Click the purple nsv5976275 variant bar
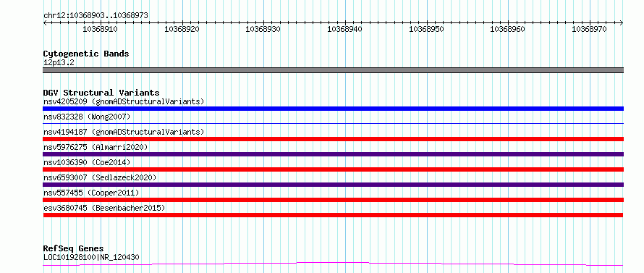Viewport: 644px width, 273px height. (x=333, y=154)
